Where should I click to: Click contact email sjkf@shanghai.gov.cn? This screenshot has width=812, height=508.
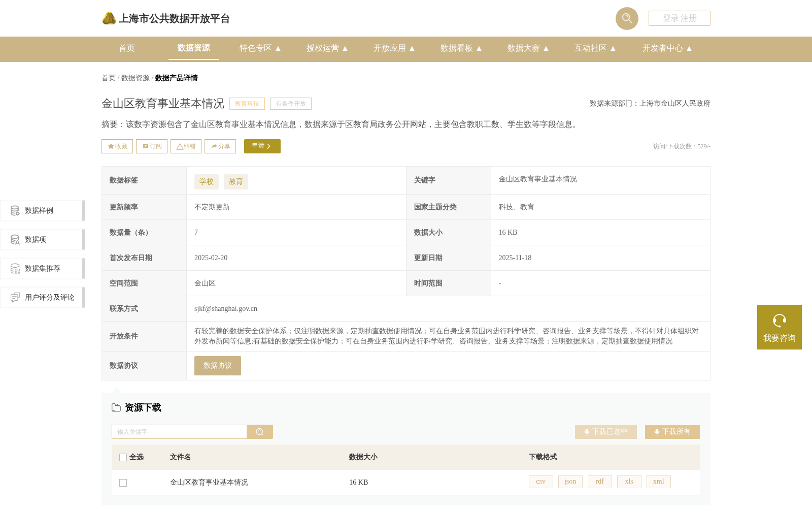tap(226, 309)
